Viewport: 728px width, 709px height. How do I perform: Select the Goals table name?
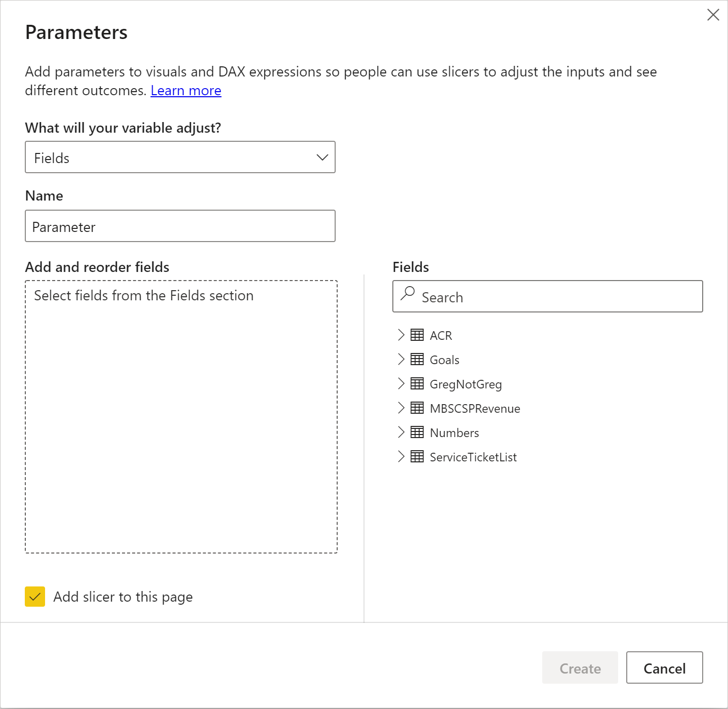[x=444, y=360]
